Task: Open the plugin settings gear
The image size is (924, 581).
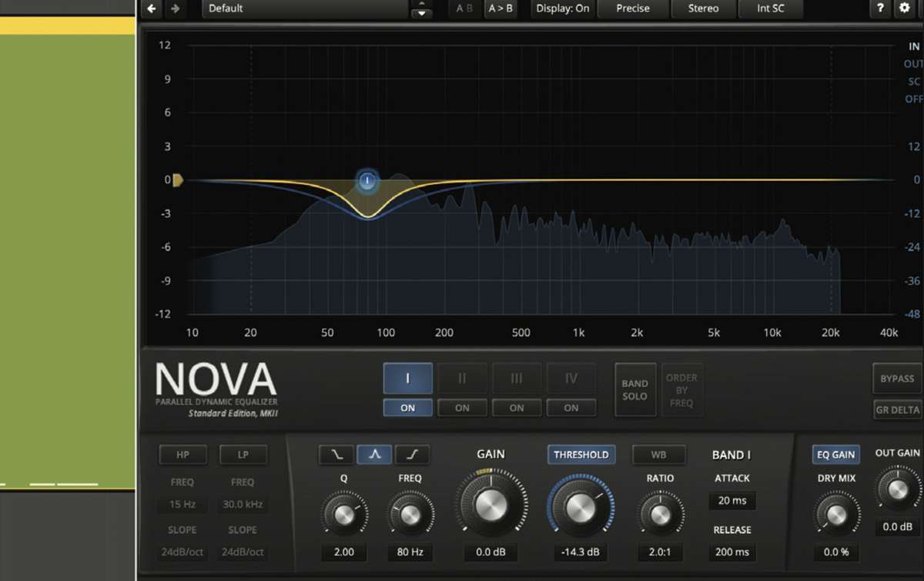Action: pos(904,8)
